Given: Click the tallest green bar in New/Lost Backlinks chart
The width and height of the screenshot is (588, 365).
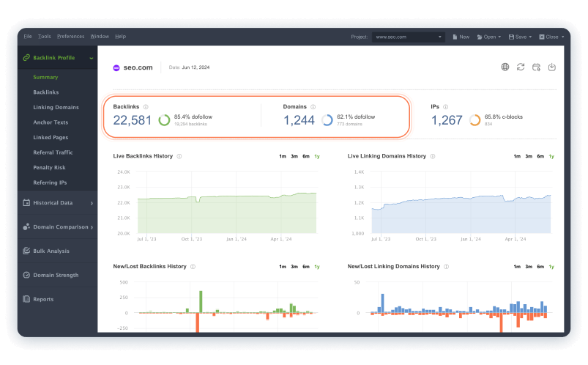Looking at the screenshot, I should [201, 301].
